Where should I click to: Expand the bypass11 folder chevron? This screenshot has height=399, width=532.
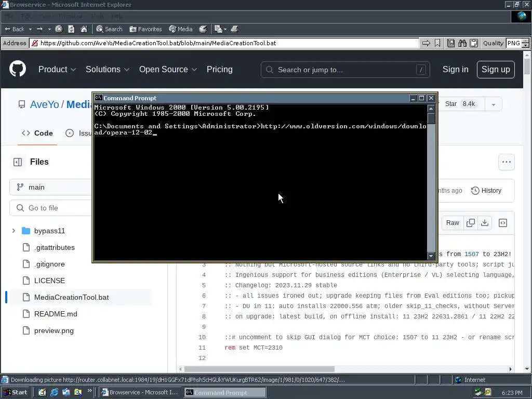(14, 231)
